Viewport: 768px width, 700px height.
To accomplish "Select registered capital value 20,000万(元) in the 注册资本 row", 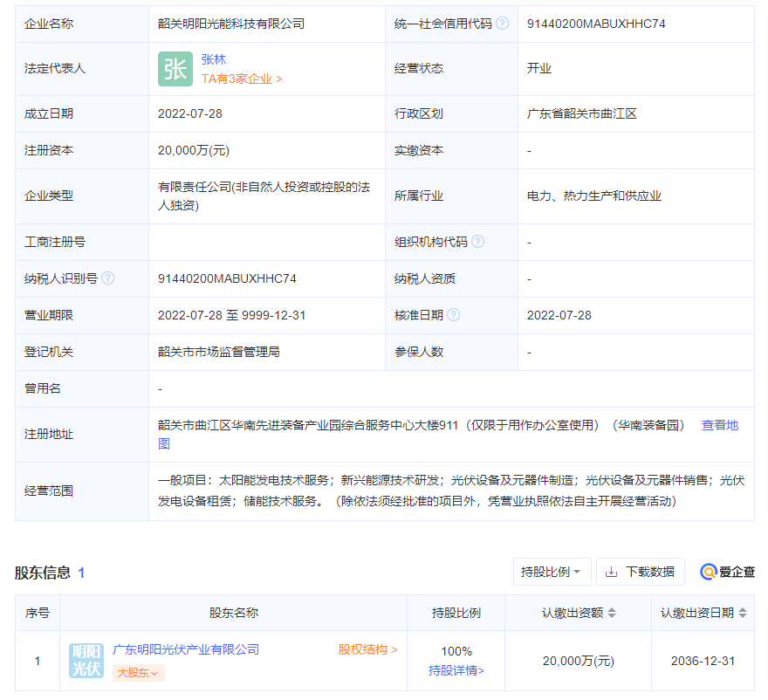I will pos(194,150).
